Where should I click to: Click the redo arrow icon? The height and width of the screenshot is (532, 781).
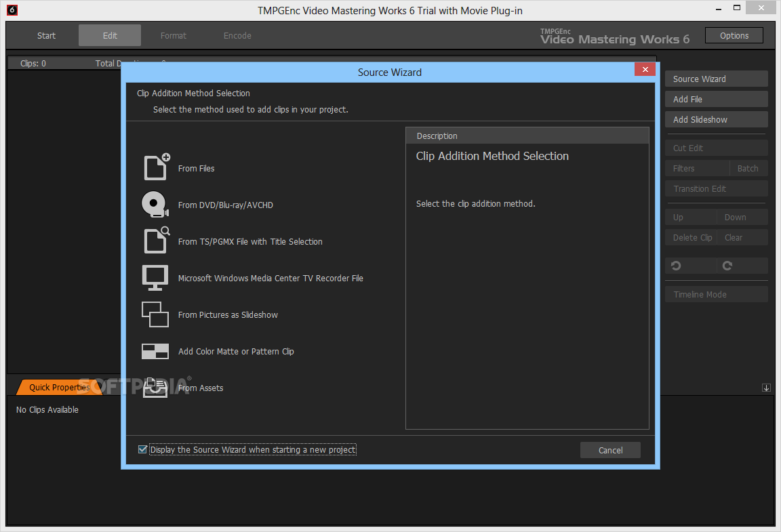pyautogui.click(x=727, y=266)
